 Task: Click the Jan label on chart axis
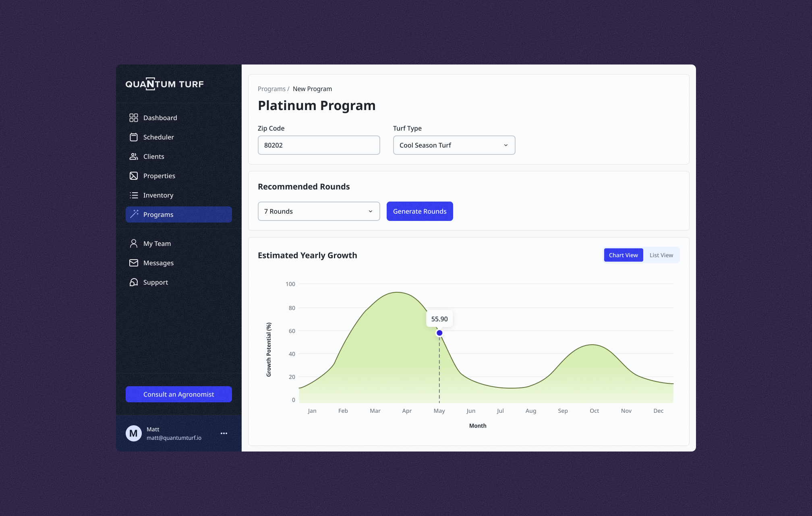click(312, 411)
